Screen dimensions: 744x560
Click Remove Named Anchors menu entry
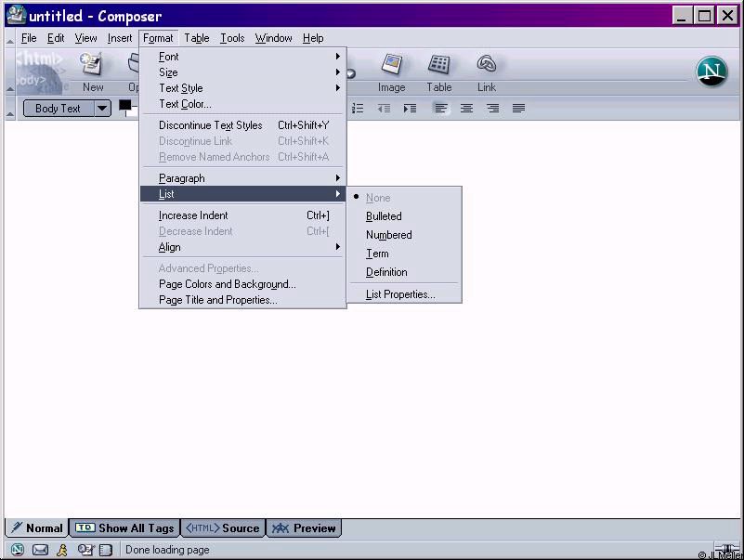point(244,157)
